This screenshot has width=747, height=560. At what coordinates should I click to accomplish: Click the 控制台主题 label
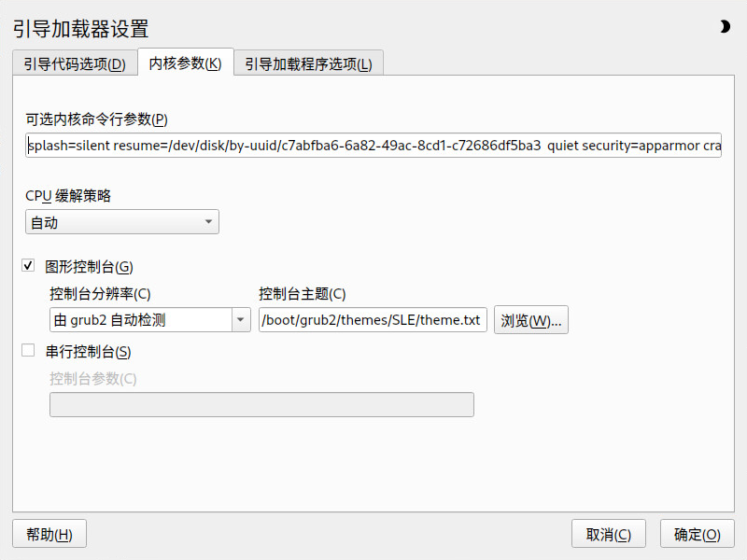pos(302,293)
